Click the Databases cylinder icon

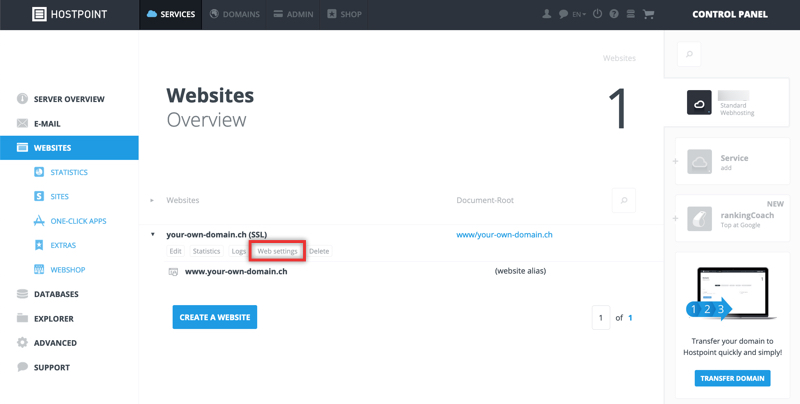(22, 294)
